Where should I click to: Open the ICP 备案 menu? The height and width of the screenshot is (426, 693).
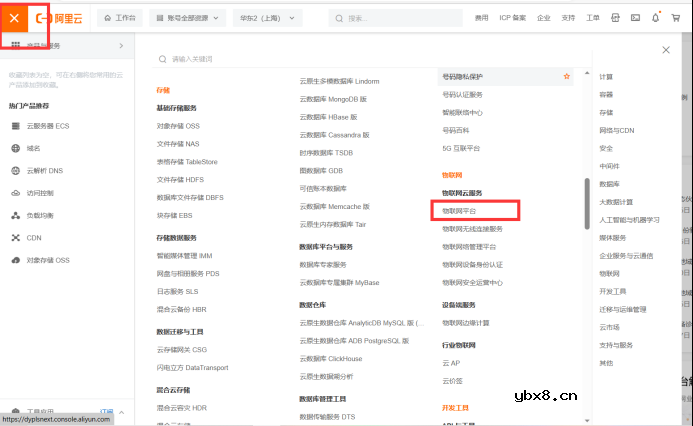coord(513,18)
